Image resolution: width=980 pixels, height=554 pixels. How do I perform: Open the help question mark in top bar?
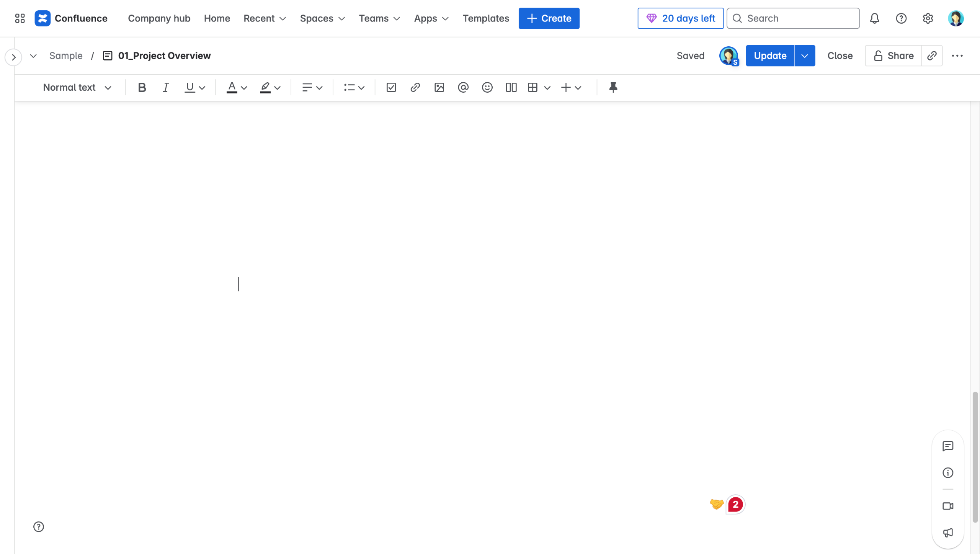coord(901,18)
